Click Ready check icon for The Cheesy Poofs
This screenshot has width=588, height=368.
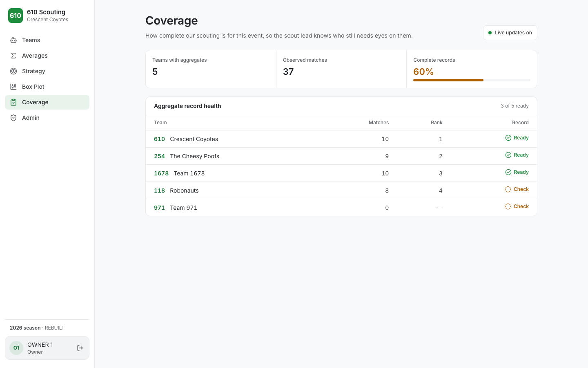tap(508, 155)
